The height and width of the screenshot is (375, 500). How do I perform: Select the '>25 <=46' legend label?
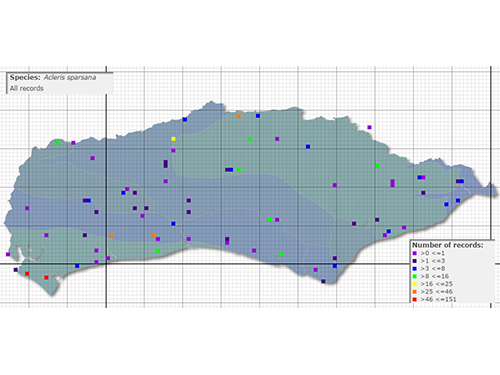(436, 292)
